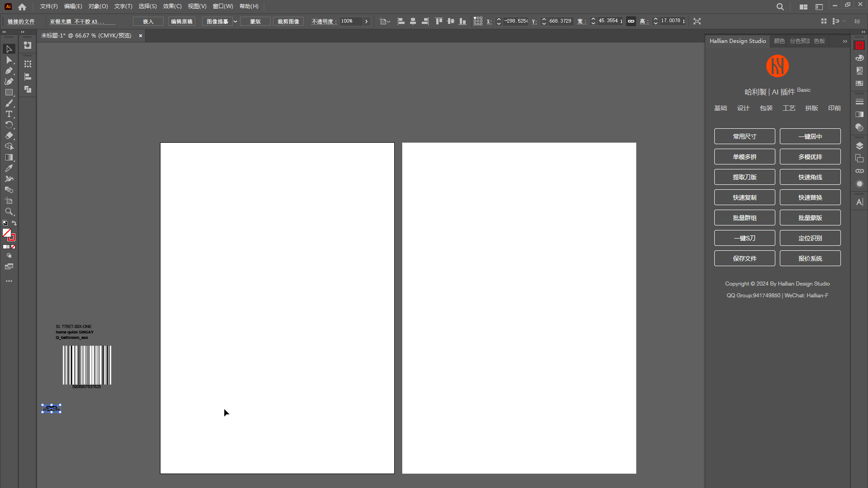The width and height of the screenshot is (868, 488).
Task: Edit the height value field
Action: [672, 21]
